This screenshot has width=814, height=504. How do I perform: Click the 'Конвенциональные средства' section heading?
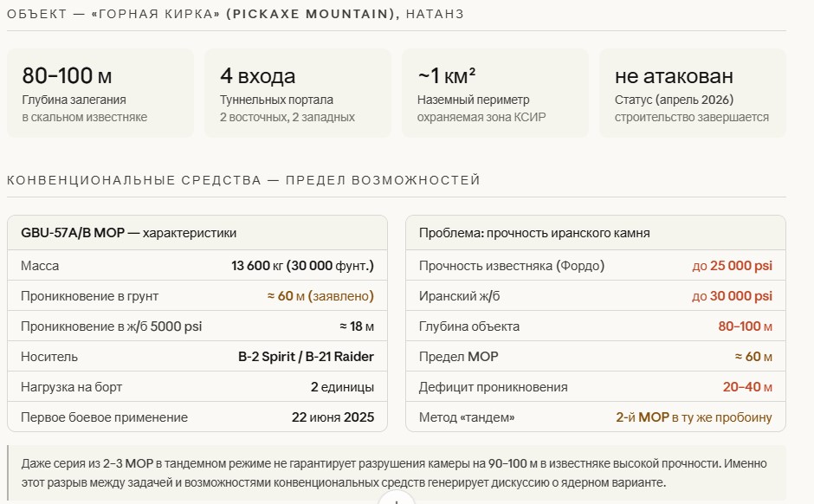pos(243,180)
